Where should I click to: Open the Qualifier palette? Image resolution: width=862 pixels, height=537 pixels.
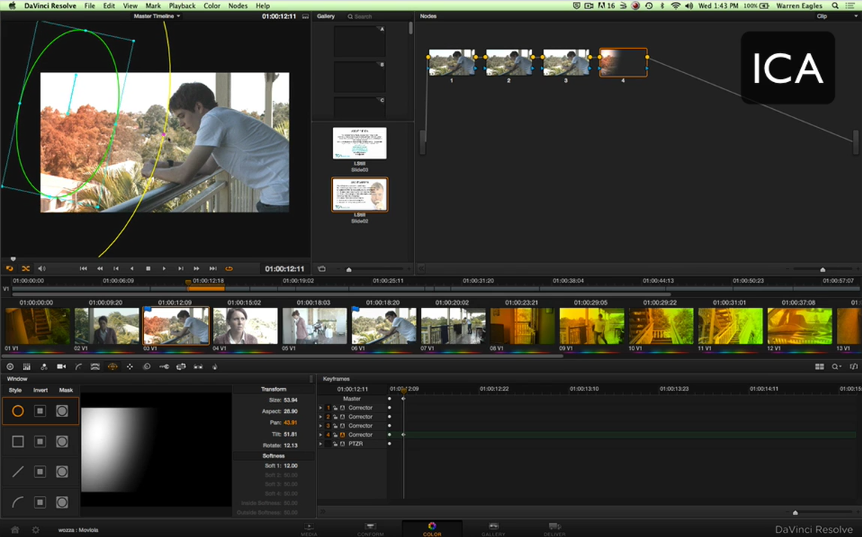[95, 367]
